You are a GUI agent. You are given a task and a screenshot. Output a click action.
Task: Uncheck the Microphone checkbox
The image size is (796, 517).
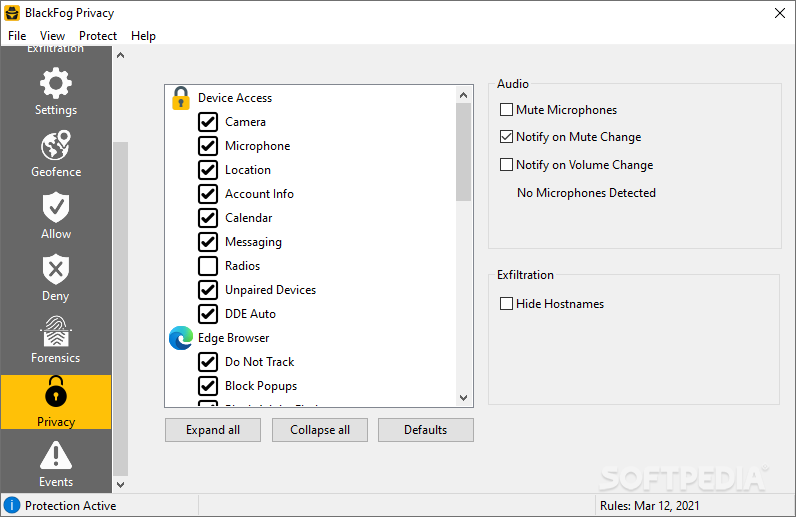pos(208,146)
